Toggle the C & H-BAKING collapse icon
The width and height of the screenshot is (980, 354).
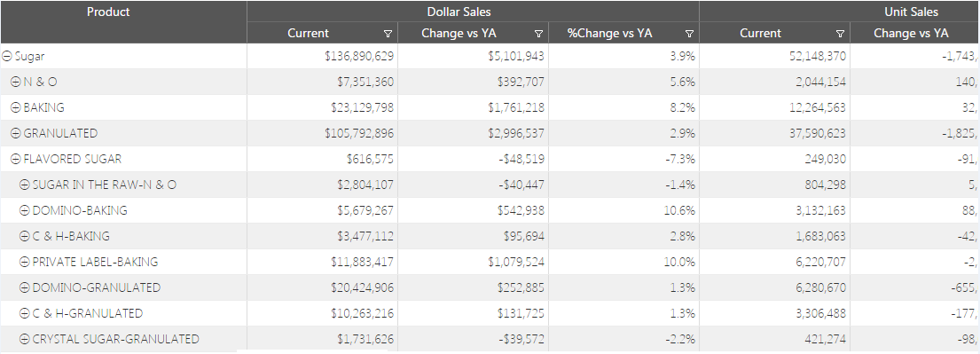coord(24,236)
